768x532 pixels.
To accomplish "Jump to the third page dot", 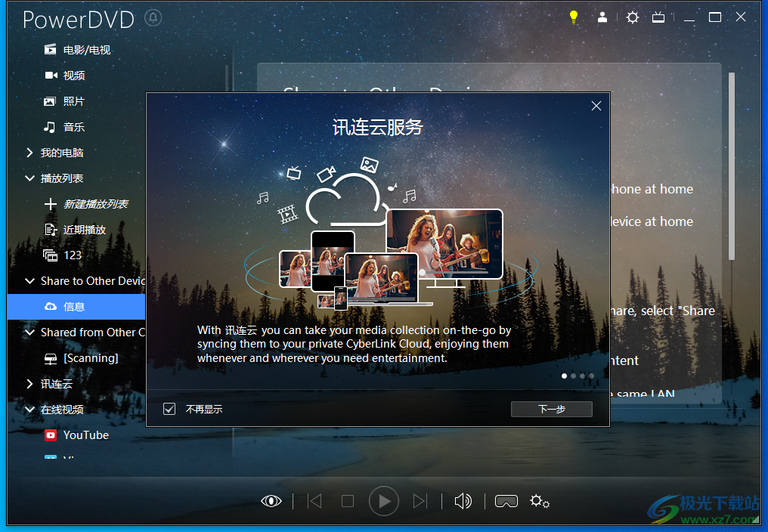I will click(582, 376).
